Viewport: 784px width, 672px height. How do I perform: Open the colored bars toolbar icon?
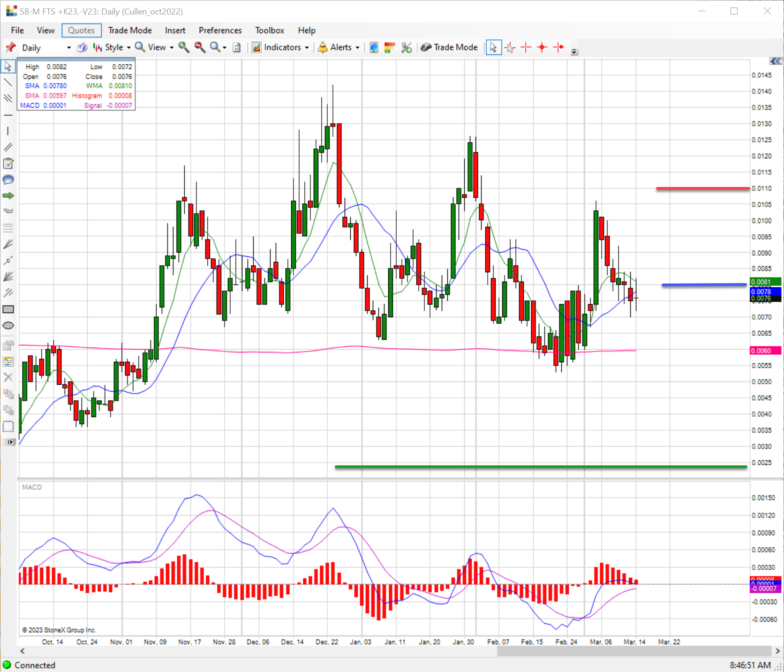389,47
